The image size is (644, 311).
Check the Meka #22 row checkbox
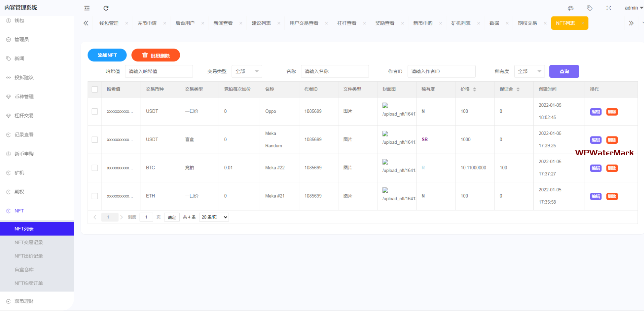tap(95, 168)
